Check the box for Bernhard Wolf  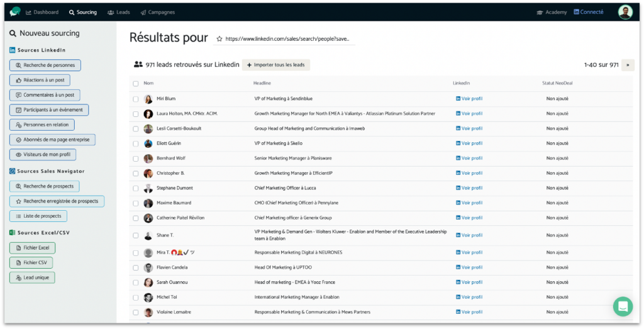pyautogui.click(x=136, y=159)
